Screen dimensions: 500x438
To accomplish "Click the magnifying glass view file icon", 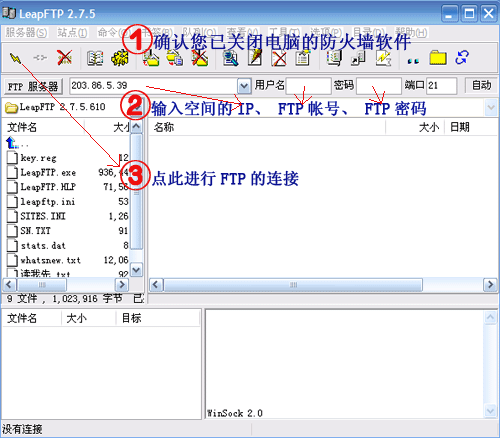I will [x=230, y=58].
